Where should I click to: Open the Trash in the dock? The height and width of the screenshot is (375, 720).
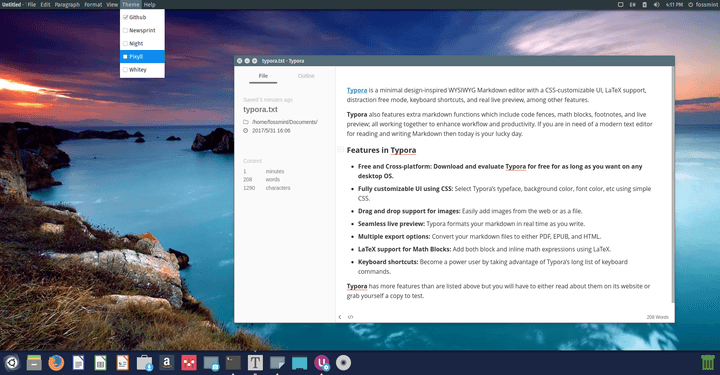(x=708, y=363)
